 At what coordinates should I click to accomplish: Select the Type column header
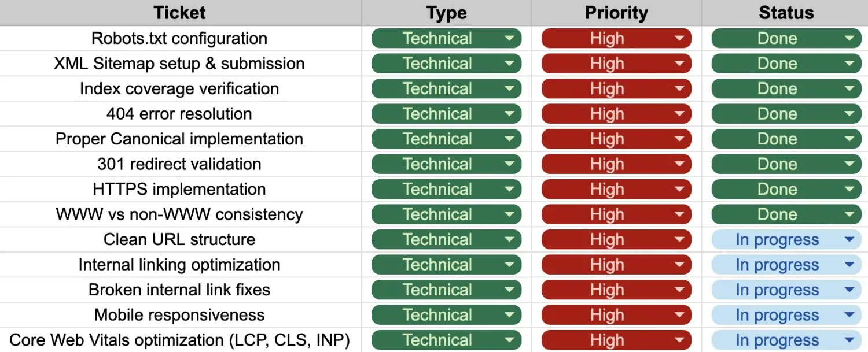(446, 13)
